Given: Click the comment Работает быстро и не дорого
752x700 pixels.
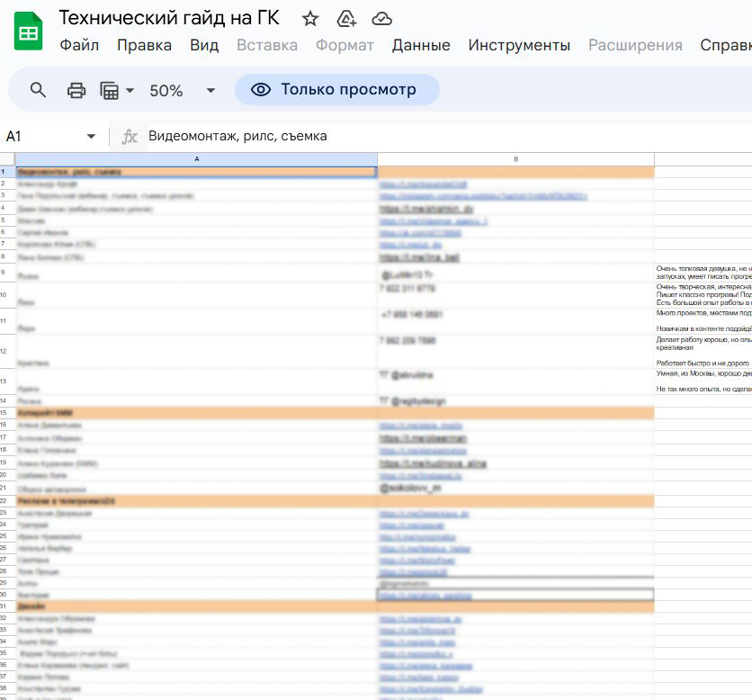Looking at the screenshot, I should click(x=703, y=363).
